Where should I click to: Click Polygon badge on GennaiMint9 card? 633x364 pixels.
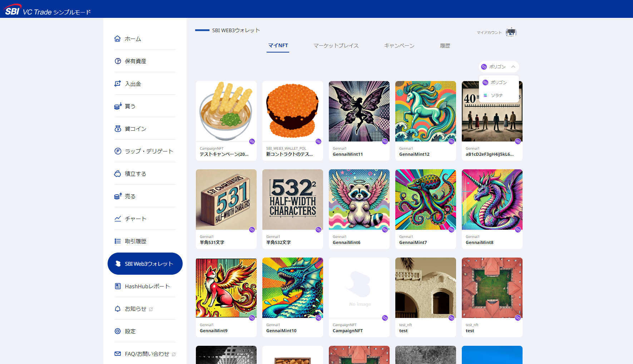(x=252, y=318)
